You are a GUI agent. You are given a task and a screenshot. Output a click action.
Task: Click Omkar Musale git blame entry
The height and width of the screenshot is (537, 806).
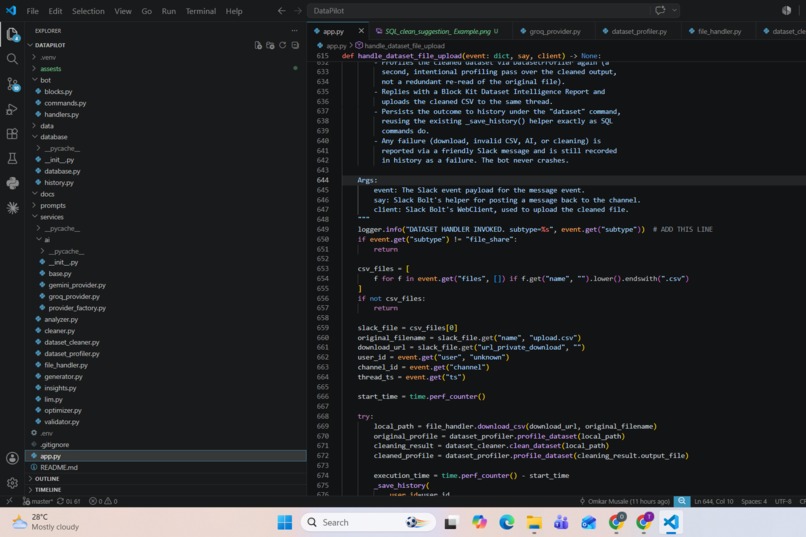[625, 501]
